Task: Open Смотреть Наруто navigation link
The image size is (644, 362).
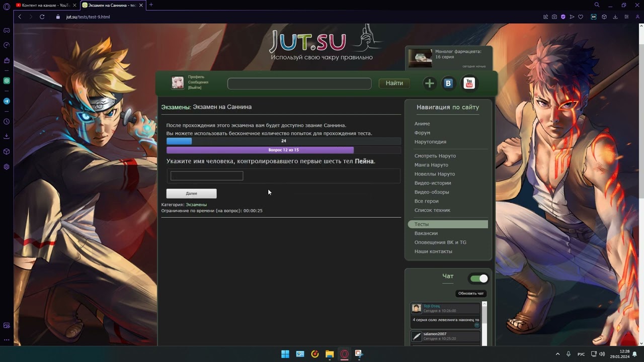Action: [x=435, y=156]
